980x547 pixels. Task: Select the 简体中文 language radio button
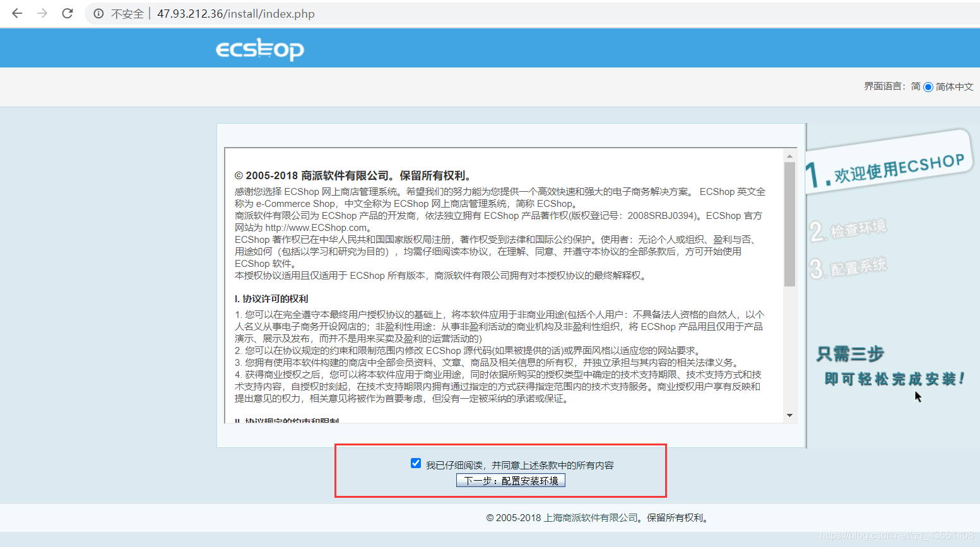click(x=928, y=87)
